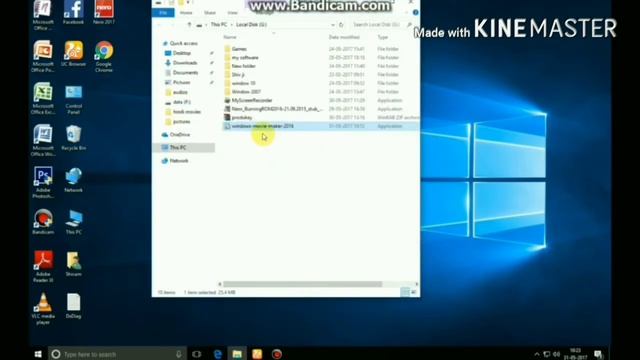Viewport: 640px width, 360px height.
Task: Click the microphone icon in taskbar search
Action: tap(178, 354)
